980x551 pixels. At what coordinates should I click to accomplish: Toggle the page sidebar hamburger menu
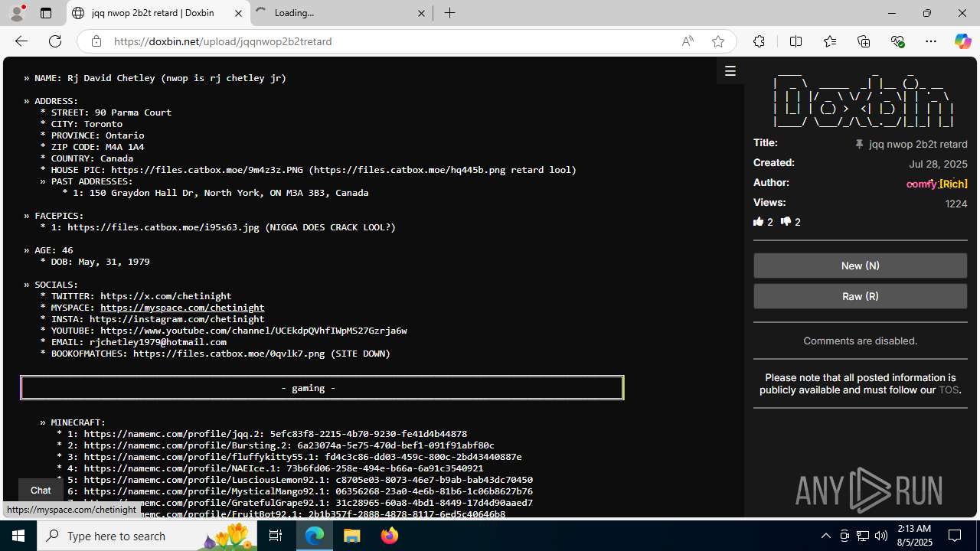730,71
